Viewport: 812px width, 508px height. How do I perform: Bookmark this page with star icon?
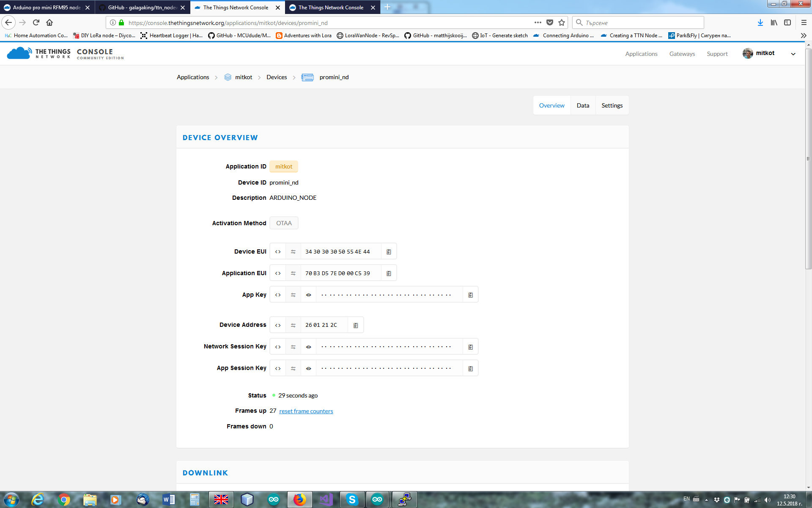tap(562, 22)
